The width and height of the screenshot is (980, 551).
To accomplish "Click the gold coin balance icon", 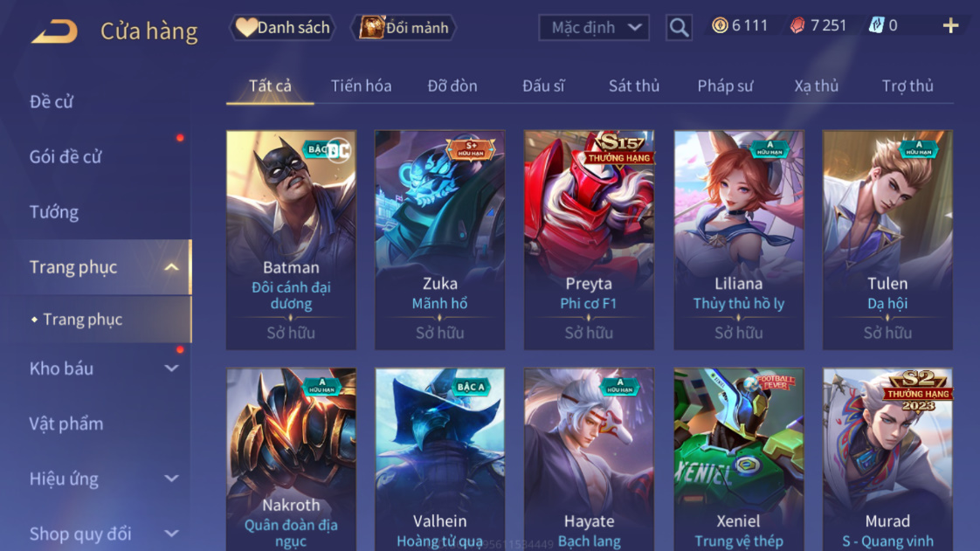I will pos(720,25).
